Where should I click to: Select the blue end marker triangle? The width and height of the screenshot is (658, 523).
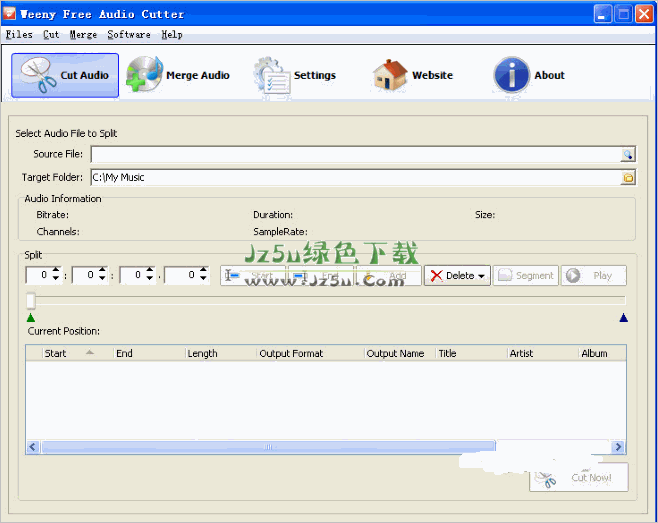[624, 318]
